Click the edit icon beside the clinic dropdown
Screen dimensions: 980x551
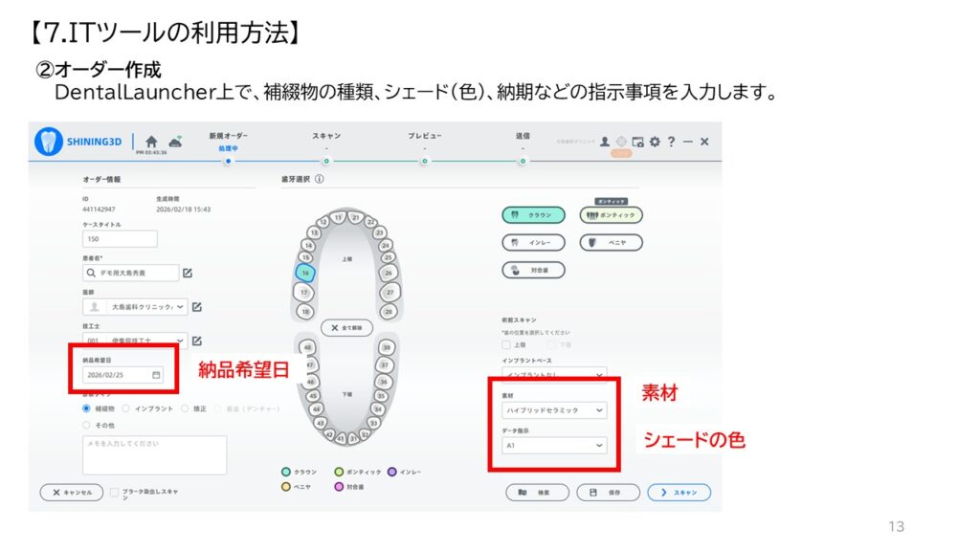coord(197,307)
